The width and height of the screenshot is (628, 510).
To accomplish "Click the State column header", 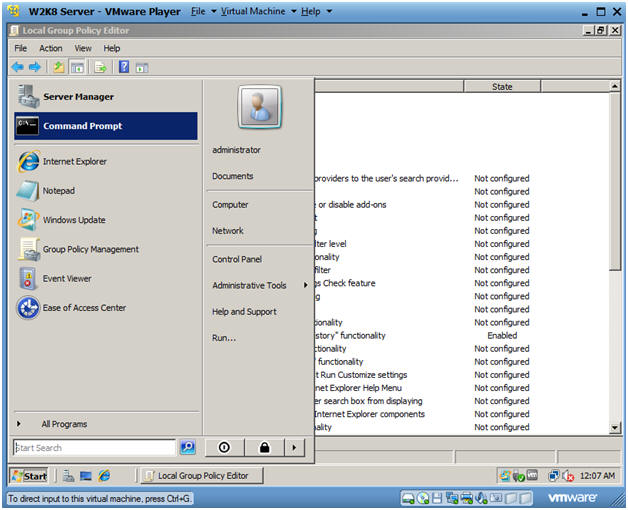I will point(502,87).
